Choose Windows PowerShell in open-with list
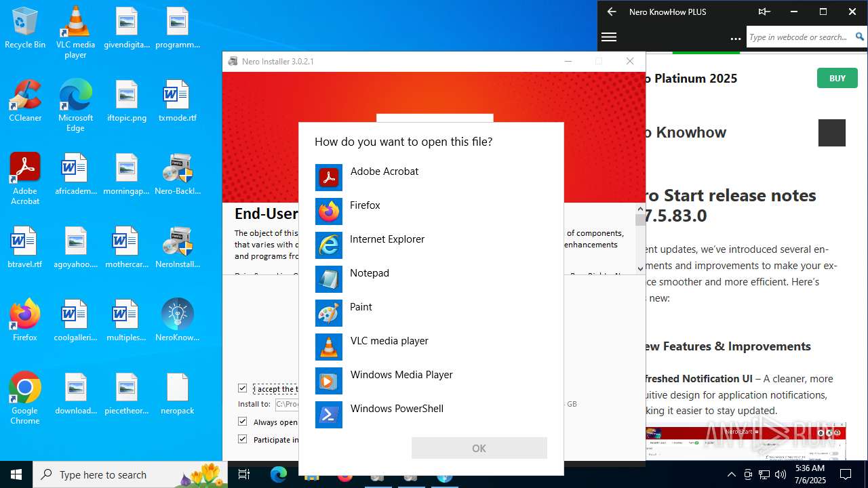868x488 pixels. click(x=431, y=415)
